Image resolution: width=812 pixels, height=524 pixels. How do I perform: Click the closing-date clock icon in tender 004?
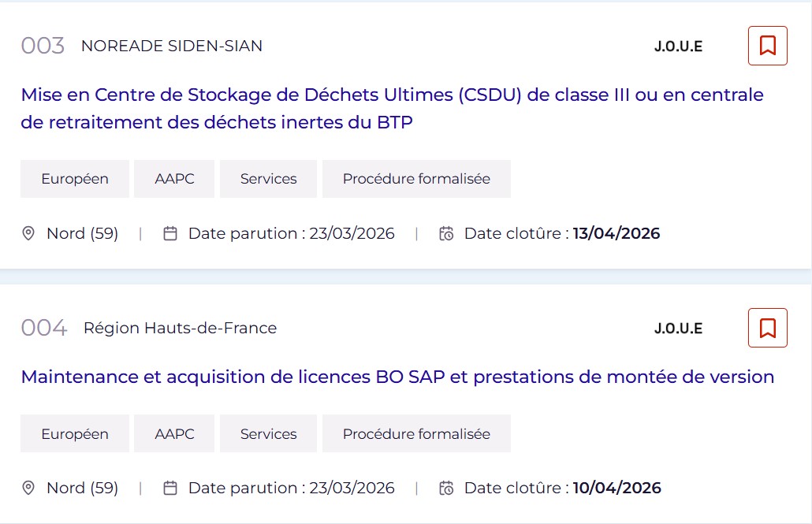(446, 488)
